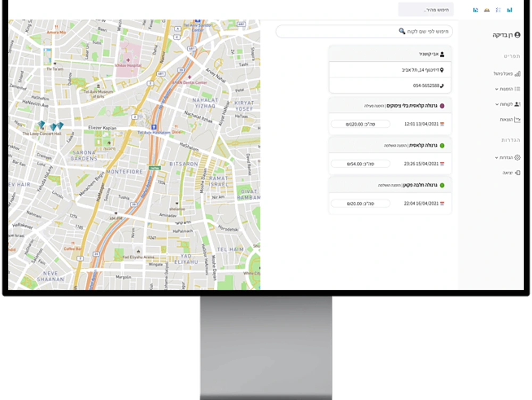Open user profile avatar next to 'חן בדיקה'
This screenshot has width=532, height=400.
(x=517, y=35)
